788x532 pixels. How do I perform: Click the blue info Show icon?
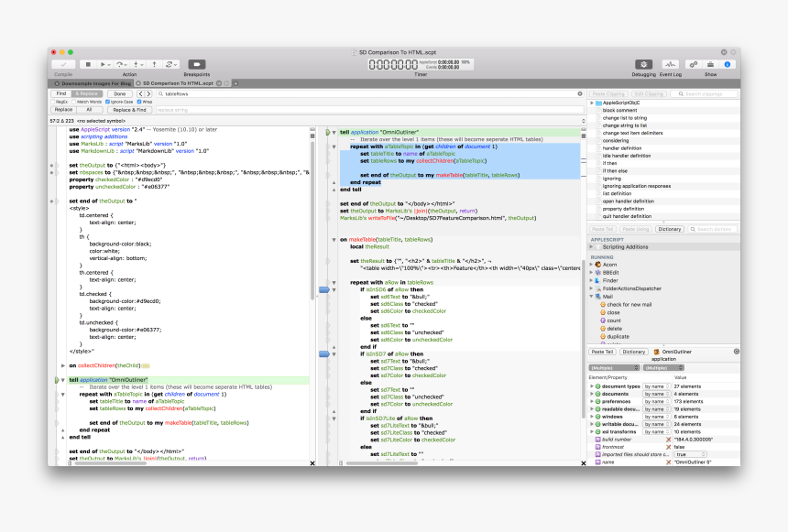(728, 64)
